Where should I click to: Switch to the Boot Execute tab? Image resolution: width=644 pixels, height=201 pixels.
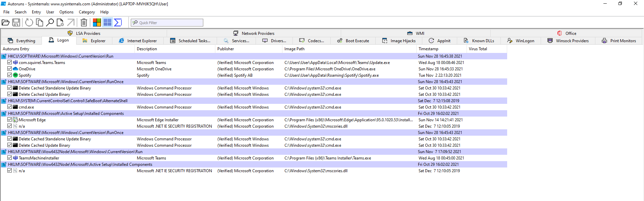point(353,41)
